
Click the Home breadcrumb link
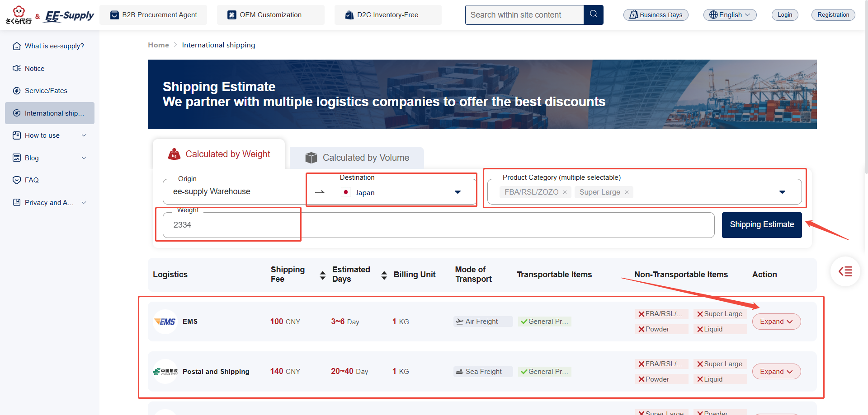(x=158, y=45)
